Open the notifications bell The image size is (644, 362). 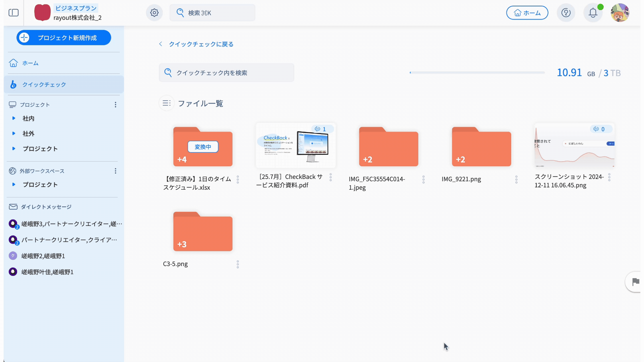[x=593, y=13]
